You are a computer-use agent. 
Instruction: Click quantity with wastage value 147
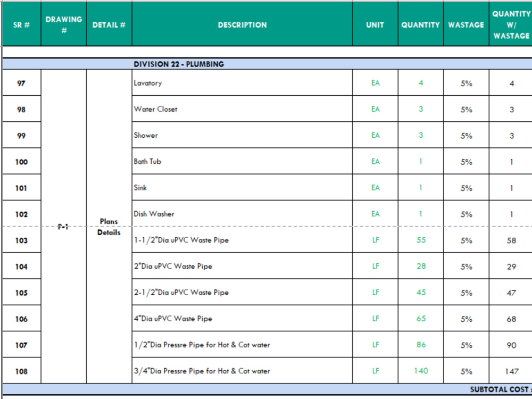(x=511, y=371)
